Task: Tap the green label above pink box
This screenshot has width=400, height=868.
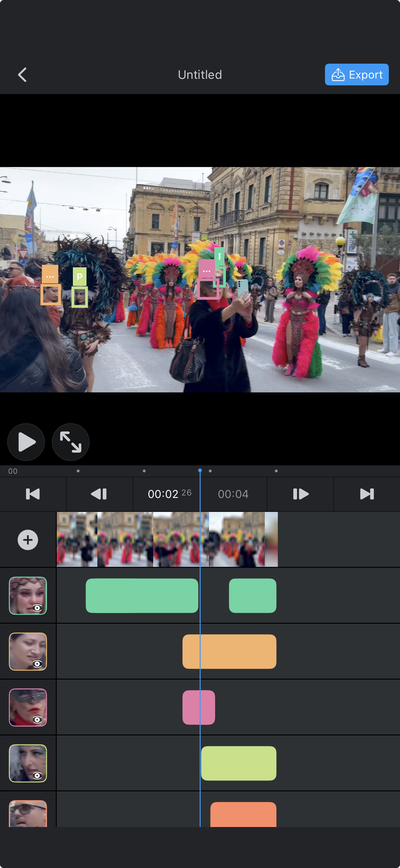Action: tap(220, 256)
